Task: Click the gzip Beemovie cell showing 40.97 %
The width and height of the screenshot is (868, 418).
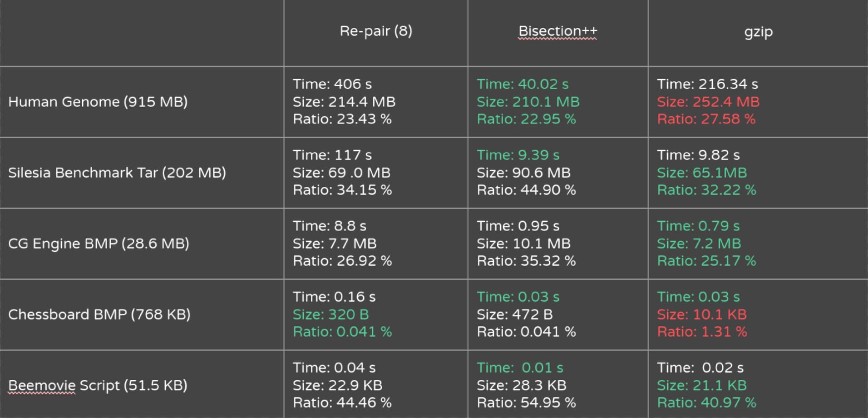Action: [758, 384]
